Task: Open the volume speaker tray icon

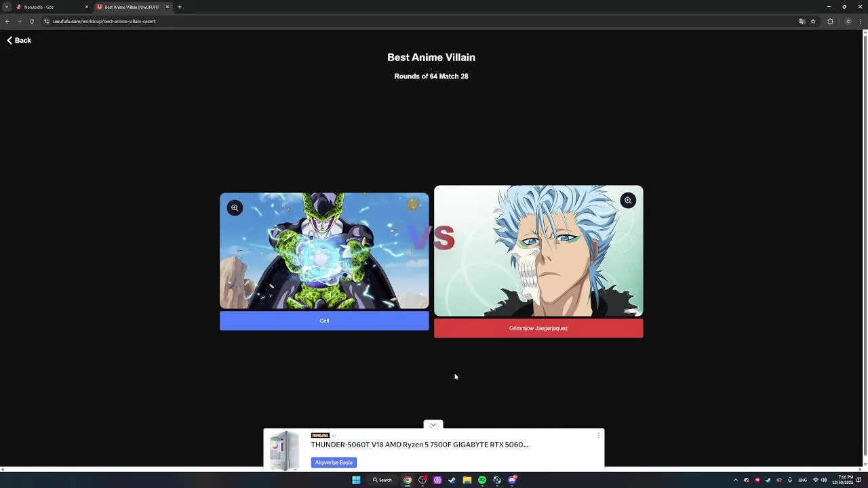Action: tap(824, 480)
